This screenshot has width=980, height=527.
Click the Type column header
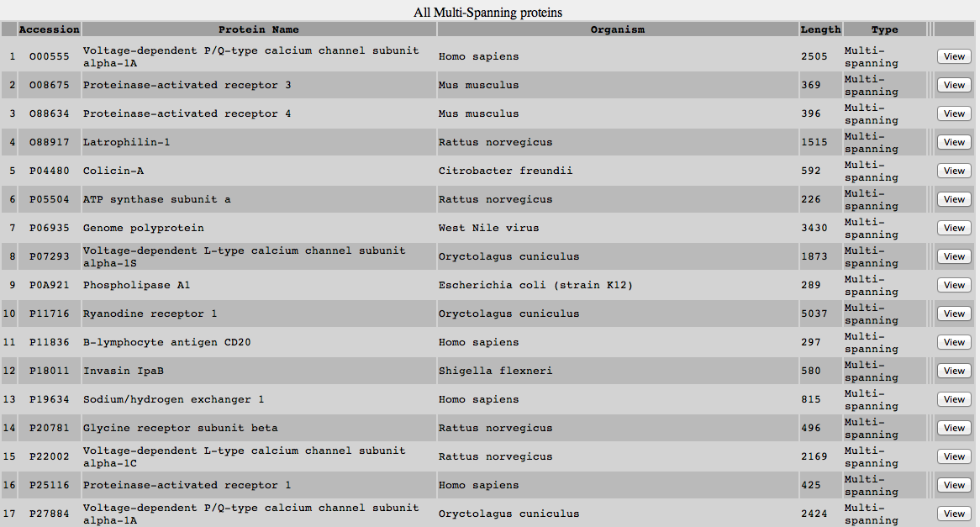(x=884, y=29)
